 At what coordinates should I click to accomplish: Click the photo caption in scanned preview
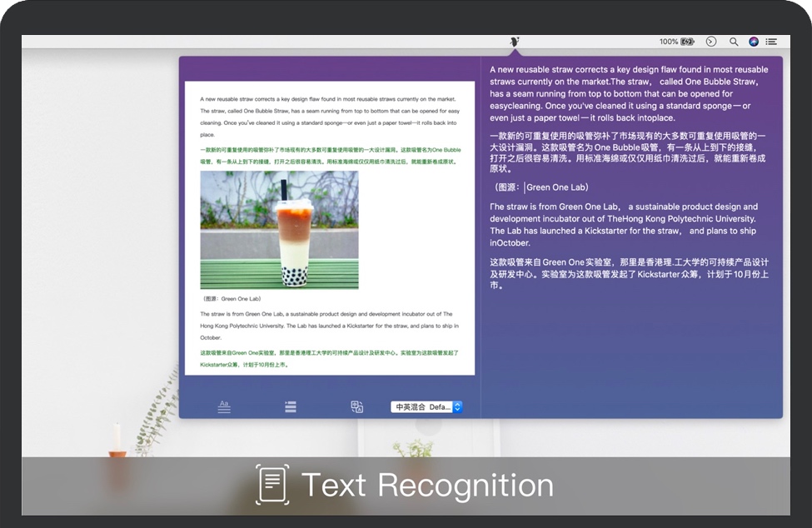tap(232, 298)
